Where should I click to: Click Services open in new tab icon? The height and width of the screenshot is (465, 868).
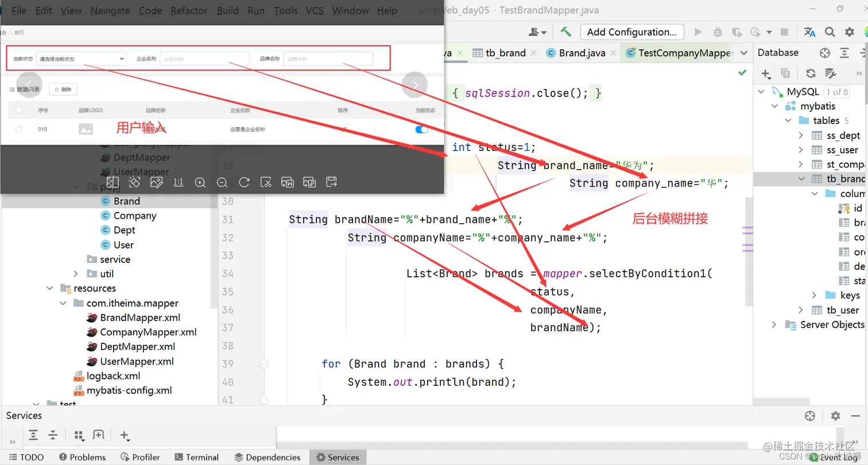[99, 435]
